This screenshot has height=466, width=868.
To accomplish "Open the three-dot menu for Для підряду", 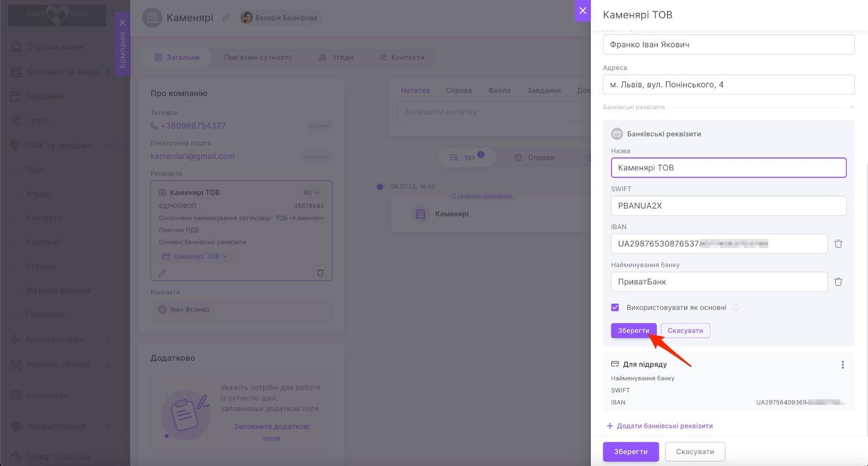I will [x=843, y=365].
